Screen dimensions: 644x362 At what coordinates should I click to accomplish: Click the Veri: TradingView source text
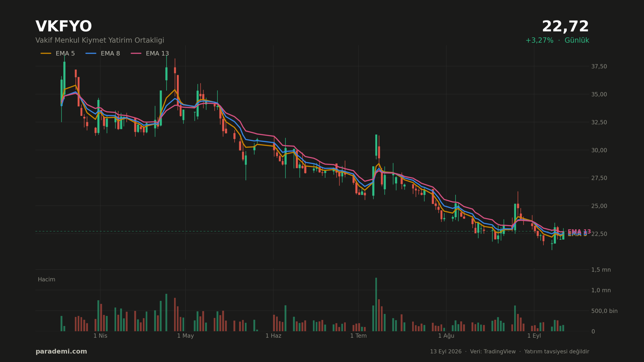(493, 352)
